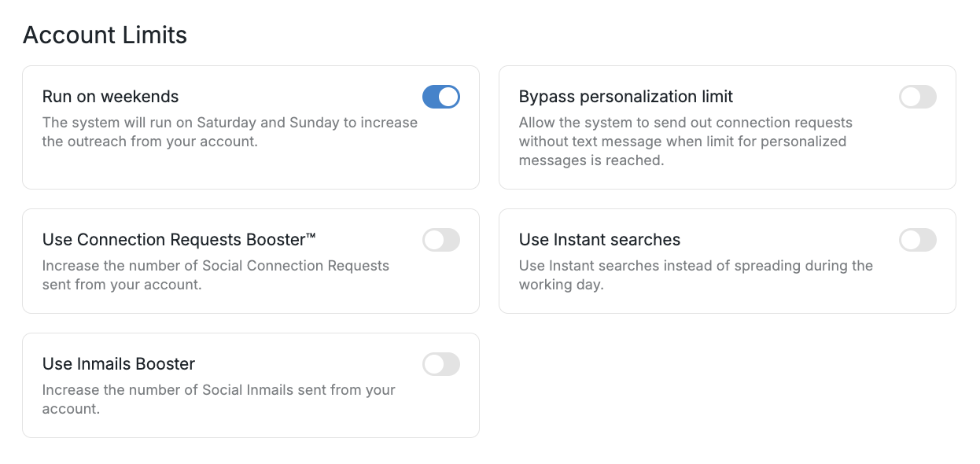The image size is (980, 464).
Task: Click empty space in Use Inmails Booster card
Action: pyautogui.click(x=315, y=421)
